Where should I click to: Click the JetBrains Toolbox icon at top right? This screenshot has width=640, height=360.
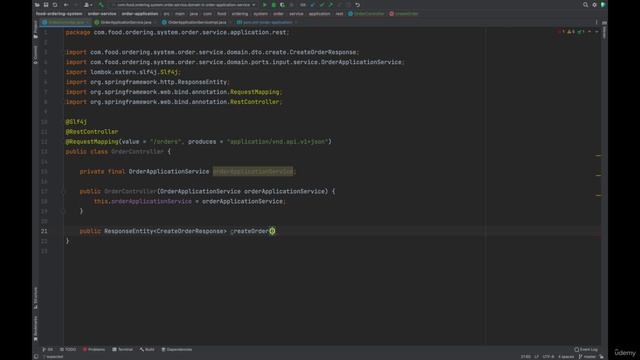pyautogui.click(x=603, y=5)
